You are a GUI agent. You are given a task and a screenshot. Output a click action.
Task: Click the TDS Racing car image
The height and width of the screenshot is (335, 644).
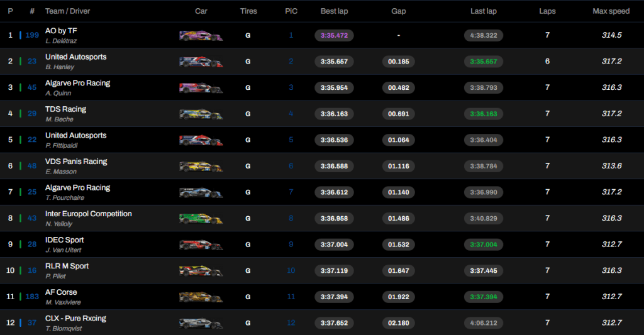[201, 114]
